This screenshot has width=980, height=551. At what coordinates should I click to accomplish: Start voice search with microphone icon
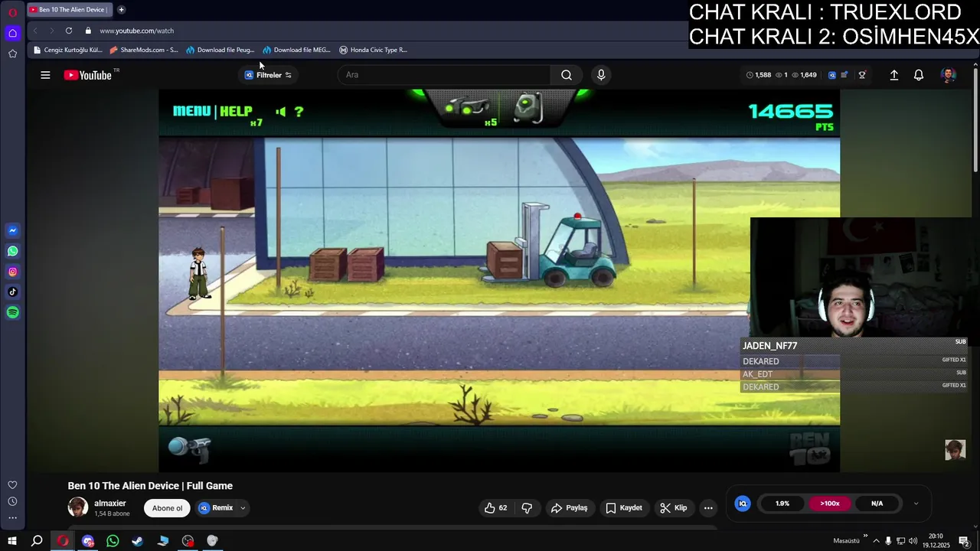coord(601,75)
